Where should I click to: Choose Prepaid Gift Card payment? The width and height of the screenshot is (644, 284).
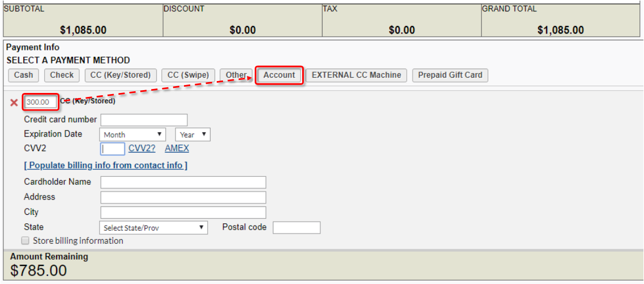[450, 75]
